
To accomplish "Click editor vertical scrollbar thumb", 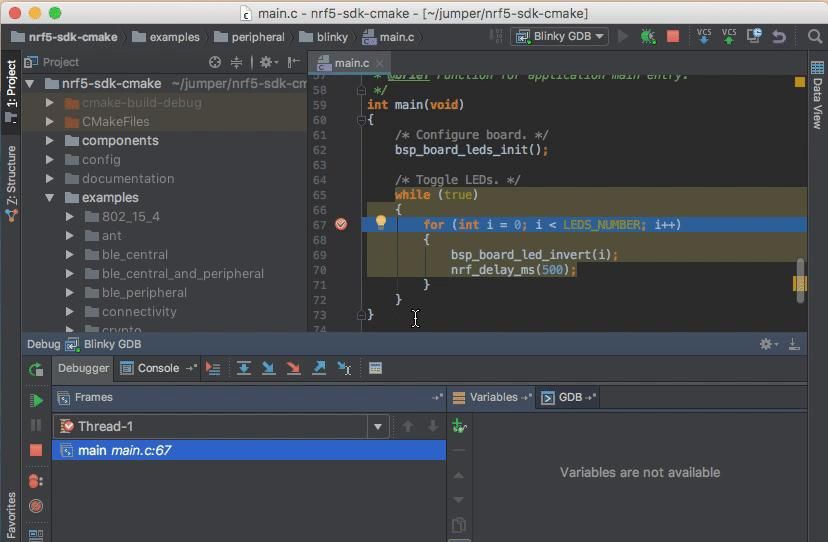I will tap(801, 280).
